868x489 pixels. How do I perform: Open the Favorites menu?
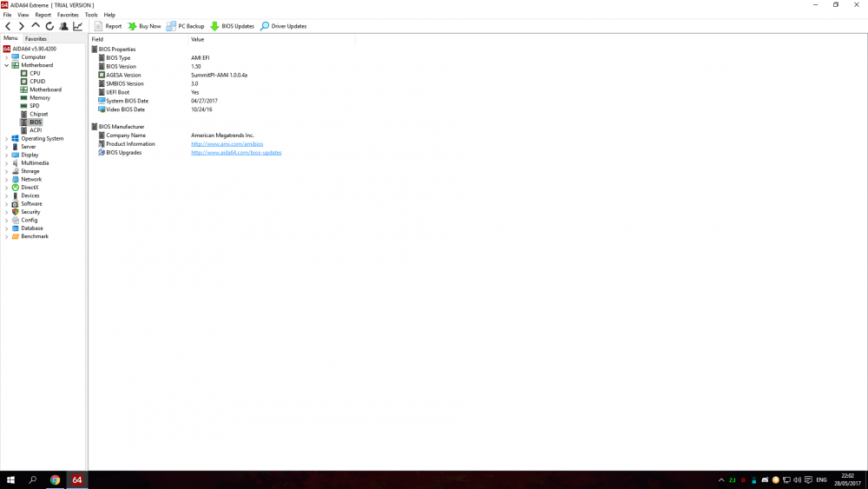click(68, 15)
